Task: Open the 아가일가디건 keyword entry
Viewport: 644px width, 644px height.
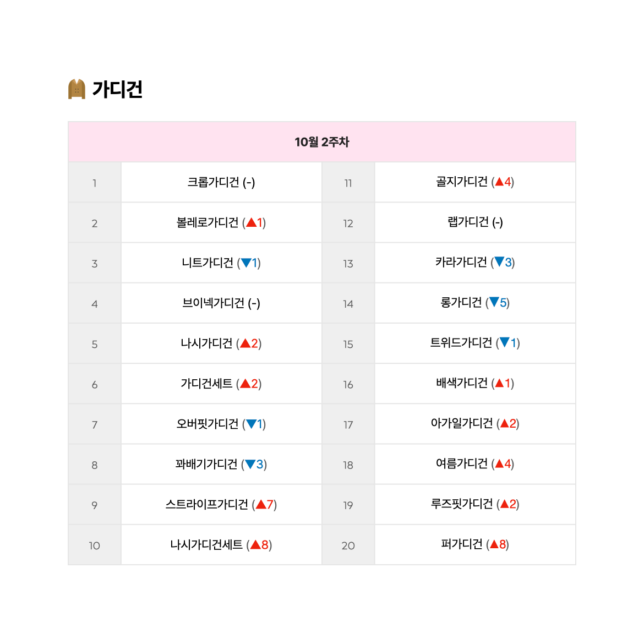Action: coord(462,423)
